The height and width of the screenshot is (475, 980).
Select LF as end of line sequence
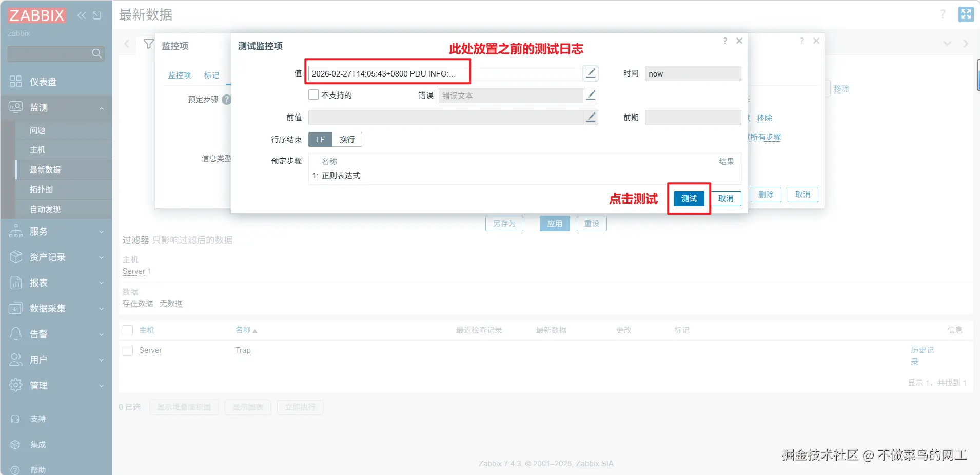point(320,140)
